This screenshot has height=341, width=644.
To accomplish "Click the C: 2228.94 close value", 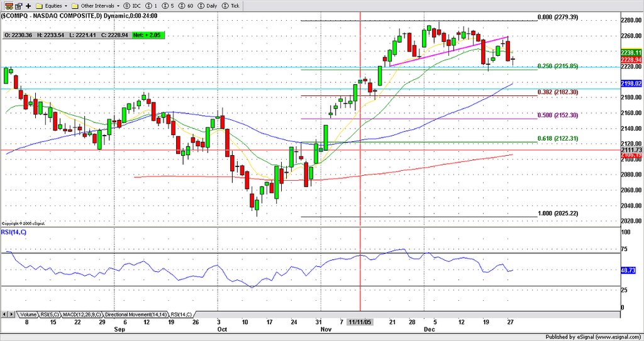I will [x=114, y=36].
